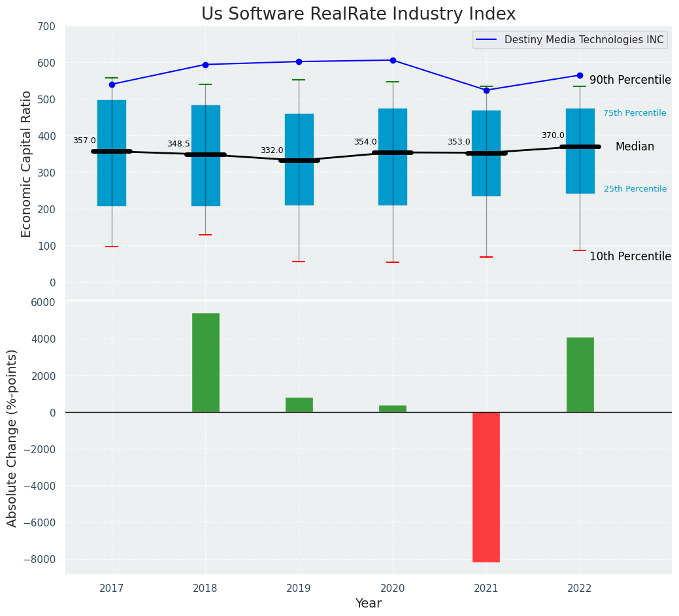
Task: Click the 348.5 median value label
Action: point(178,144)
